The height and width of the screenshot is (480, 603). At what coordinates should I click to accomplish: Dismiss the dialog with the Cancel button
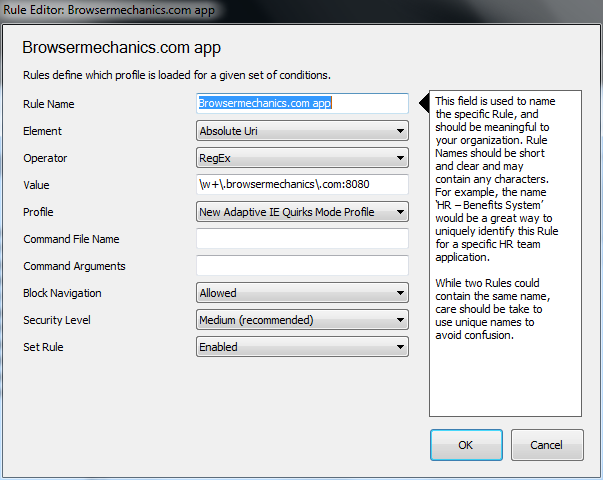pos(547,445)
